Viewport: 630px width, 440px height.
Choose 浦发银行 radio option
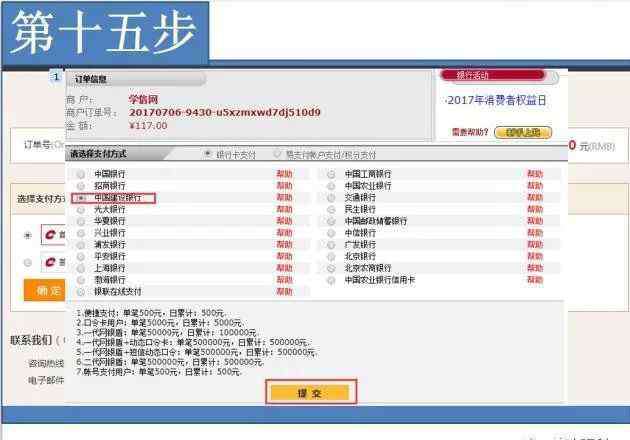81,244
